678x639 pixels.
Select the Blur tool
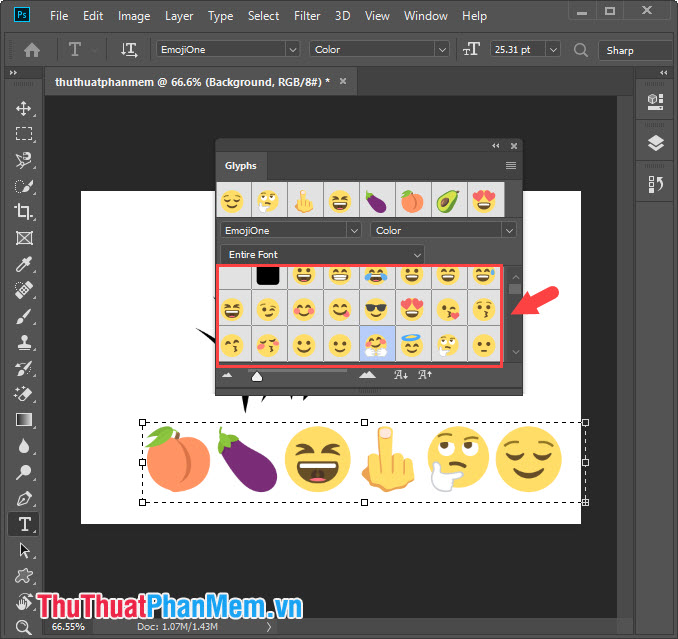24,446
